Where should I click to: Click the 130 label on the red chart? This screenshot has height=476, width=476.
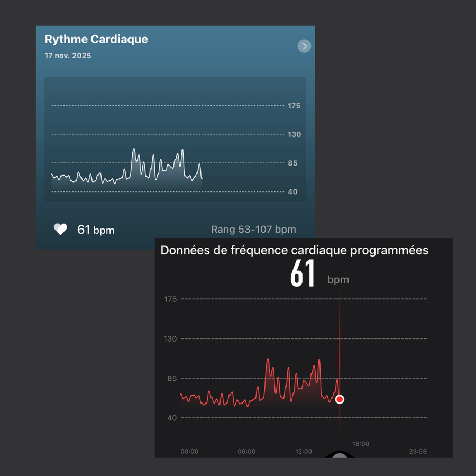[170, 338]
